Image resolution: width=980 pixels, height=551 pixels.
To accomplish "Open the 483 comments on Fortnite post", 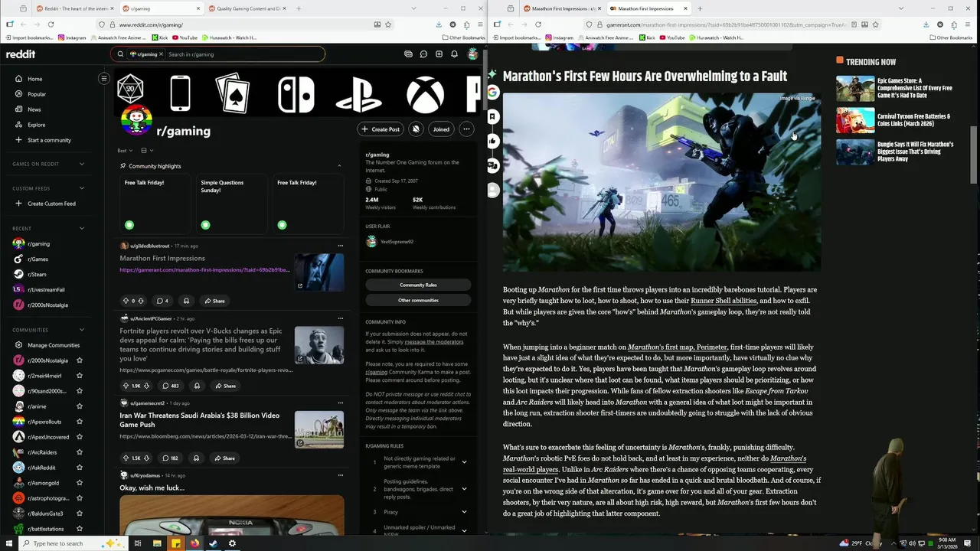I will pos(170,386).
